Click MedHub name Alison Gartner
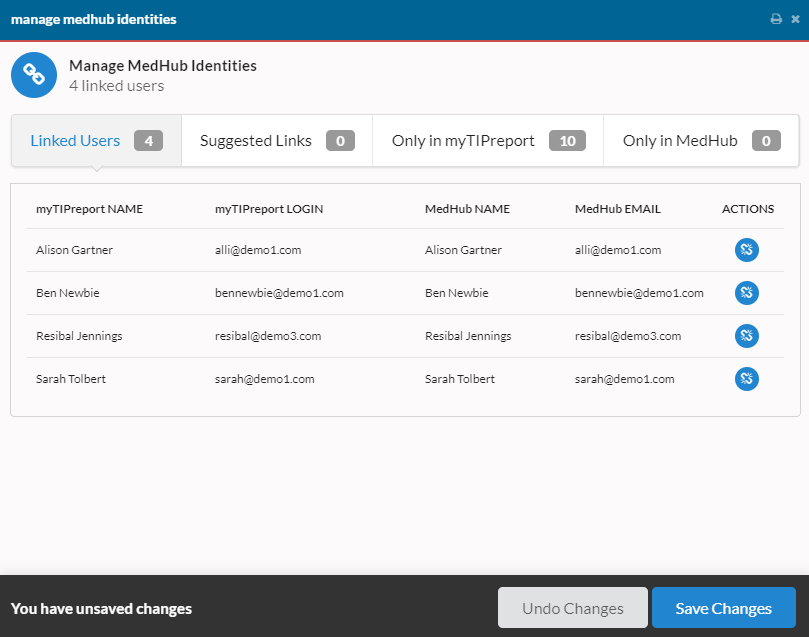 pos(463,250)
